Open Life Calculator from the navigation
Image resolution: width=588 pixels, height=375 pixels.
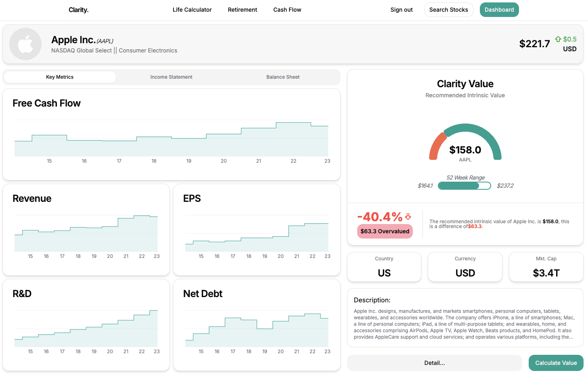(x=192, y=10)
